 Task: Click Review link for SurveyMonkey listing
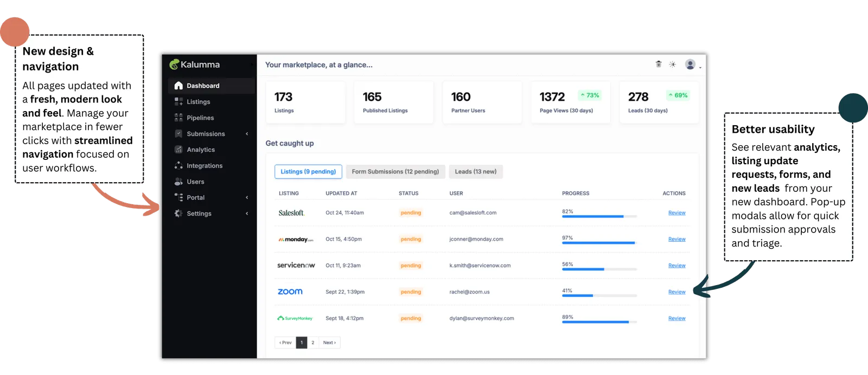point(676,319)
